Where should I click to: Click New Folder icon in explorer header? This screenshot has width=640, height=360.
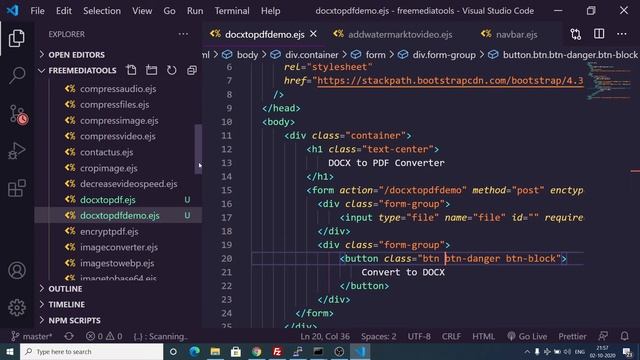click(151, 70)
